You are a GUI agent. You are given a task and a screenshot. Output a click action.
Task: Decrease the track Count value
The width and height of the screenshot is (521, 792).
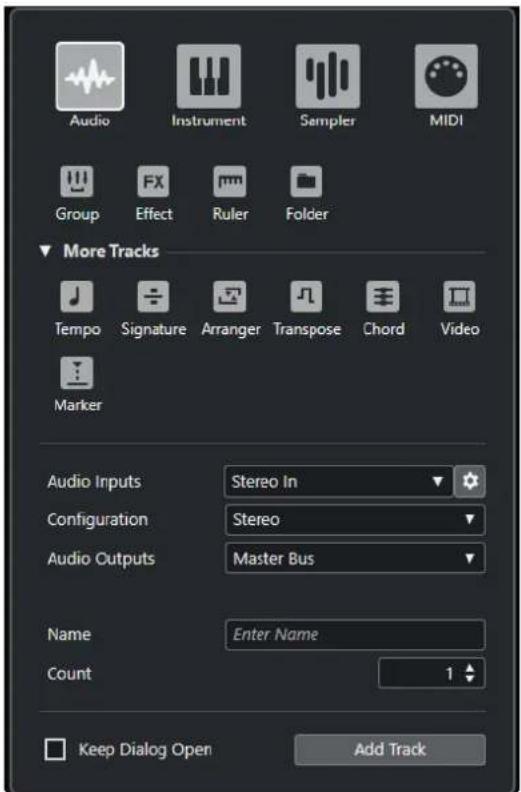(x=470, y=678)
